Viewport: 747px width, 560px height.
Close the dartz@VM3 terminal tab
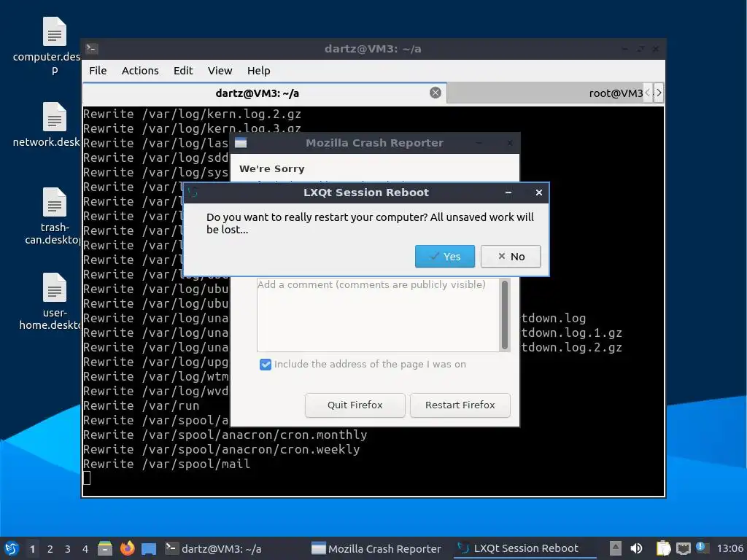(435, 93)
